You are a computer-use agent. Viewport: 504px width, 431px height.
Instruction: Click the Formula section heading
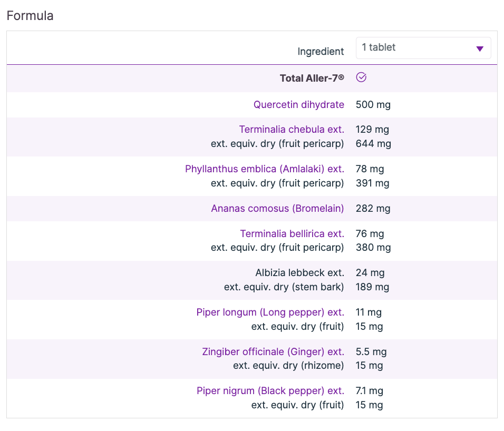click(30, 15)
